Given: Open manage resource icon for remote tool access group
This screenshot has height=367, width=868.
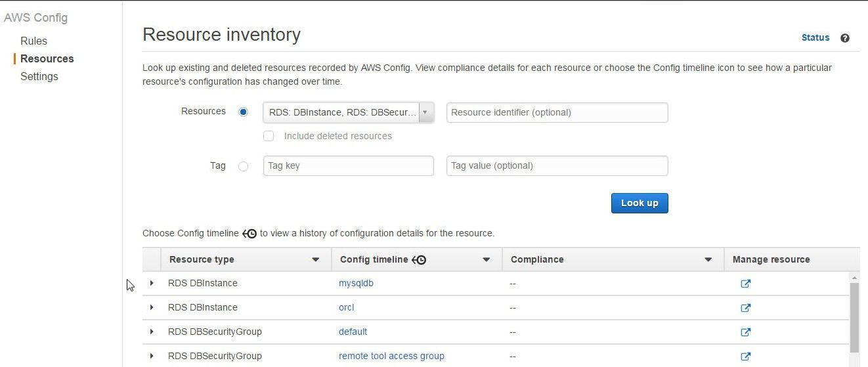Looking at the screenshot, I should coord(746,356).
